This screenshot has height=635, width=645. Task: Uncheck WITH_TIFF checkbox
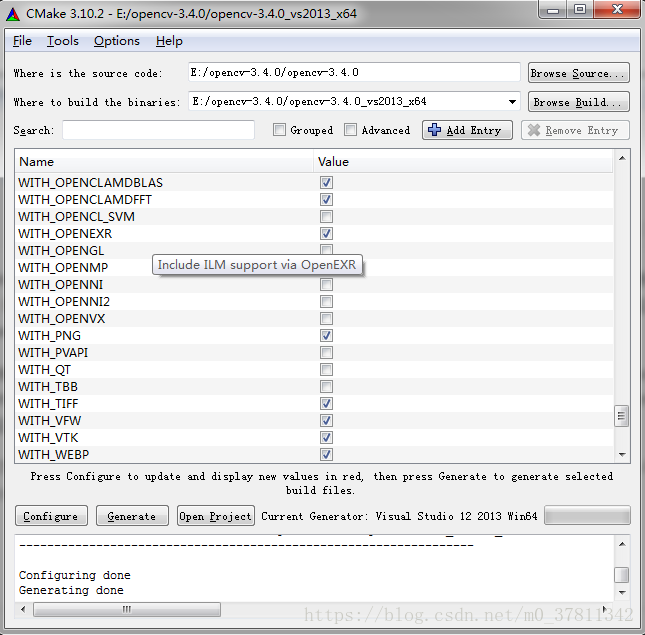[x=326, y=403]
